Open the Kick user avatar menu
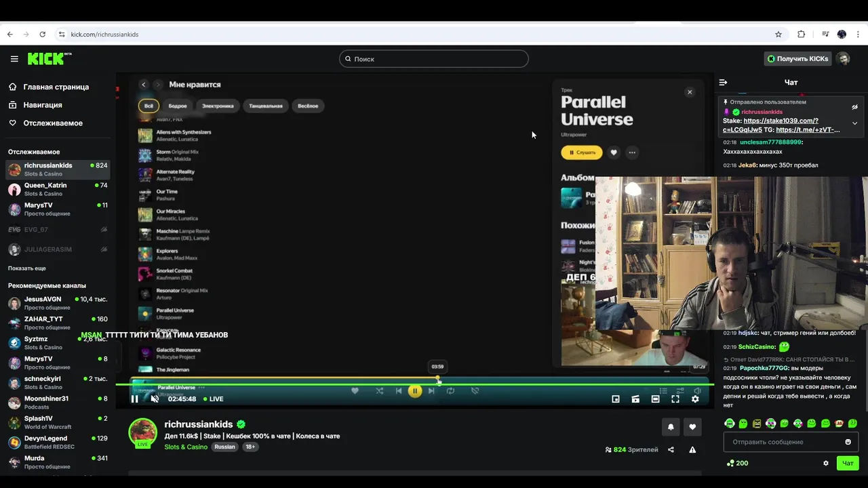This screenshot has height=488, width=868. tap(844, 59)
